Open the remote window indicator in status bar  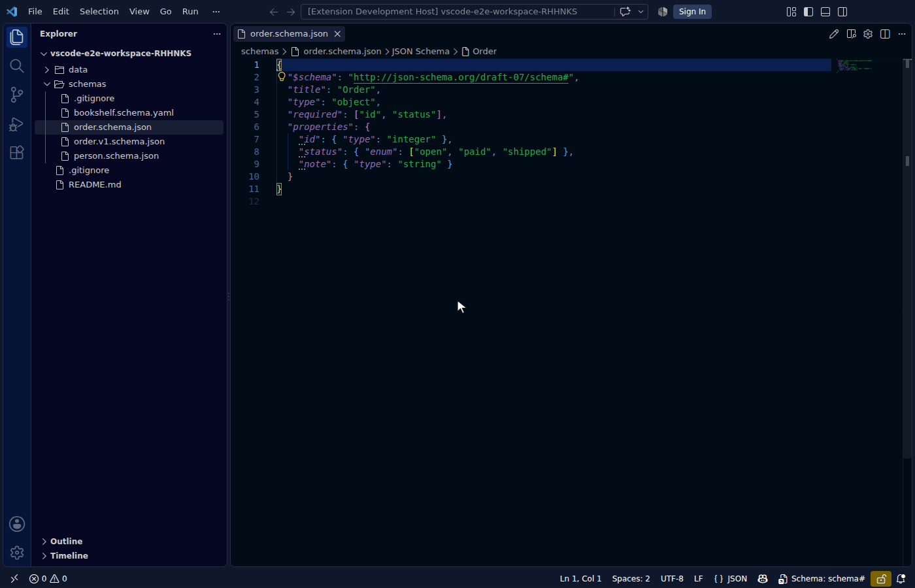pos(14,579)
